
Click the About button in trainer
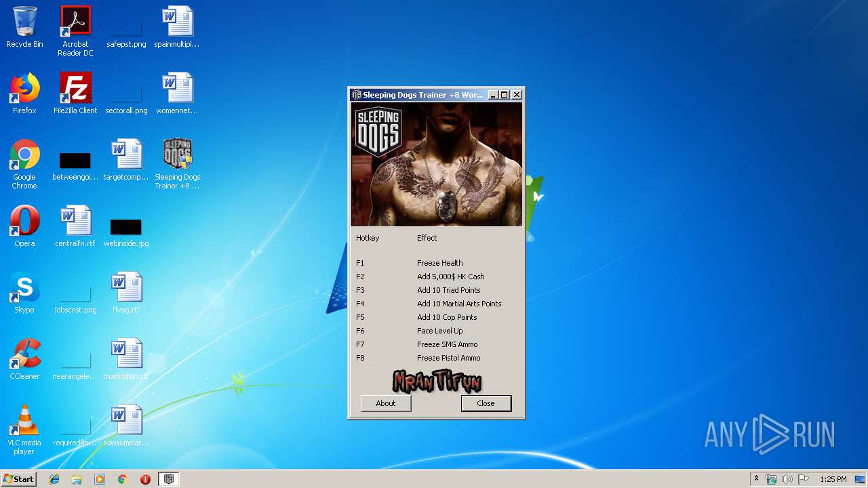click(x=386, y=403)
